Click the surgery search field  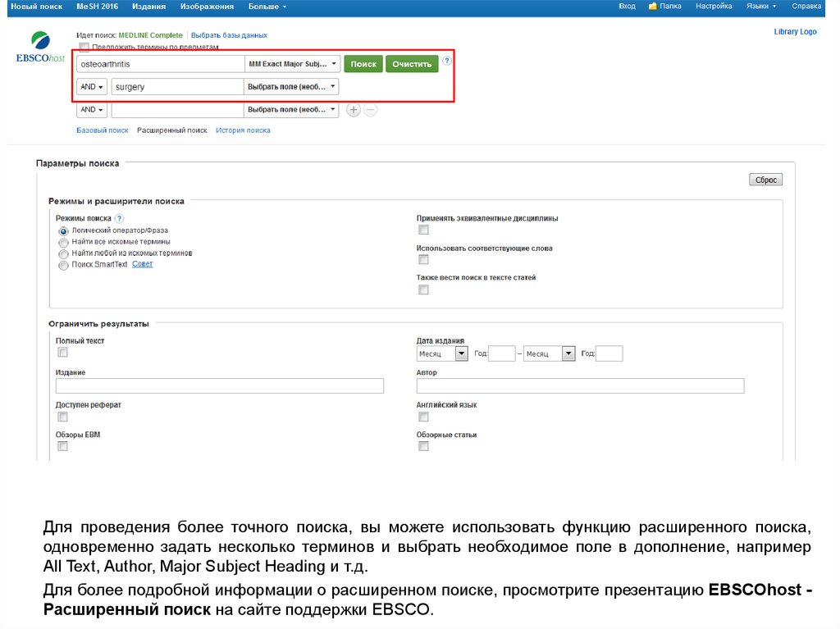177,87
